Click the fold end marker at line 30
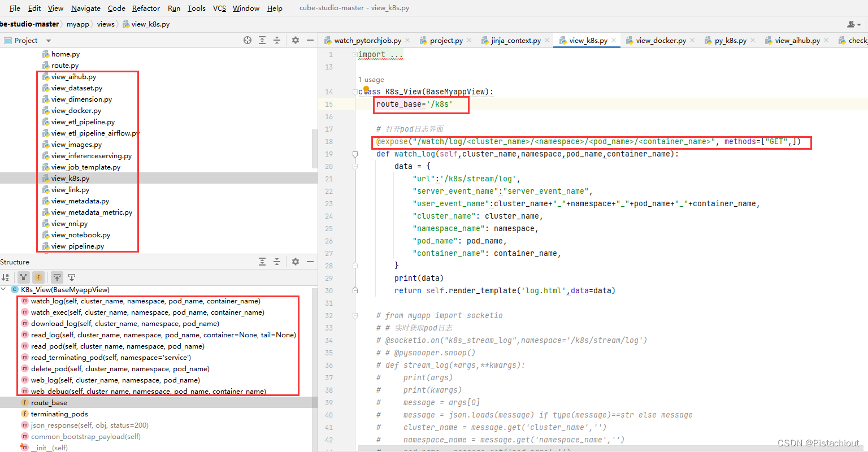The width and height of the screenshot is (868, 452). [x=355, y=290]
